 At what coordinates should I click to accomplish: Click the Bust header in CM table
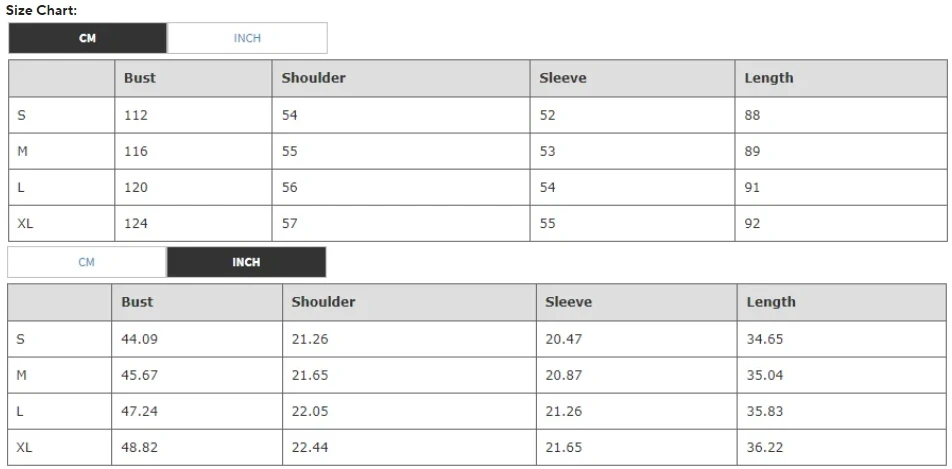[140, 78]
